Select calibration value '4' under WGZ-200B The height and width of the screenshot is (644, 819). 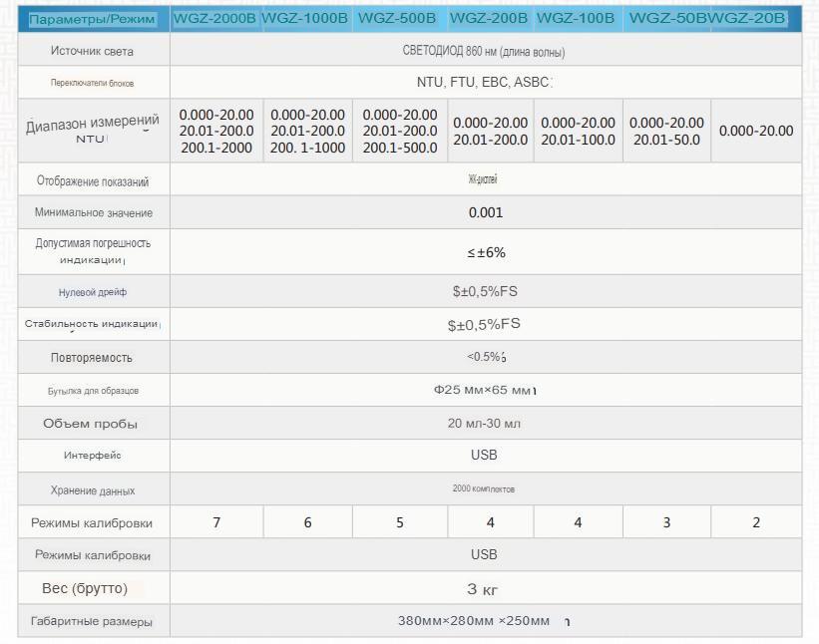(x=491, y=523)
